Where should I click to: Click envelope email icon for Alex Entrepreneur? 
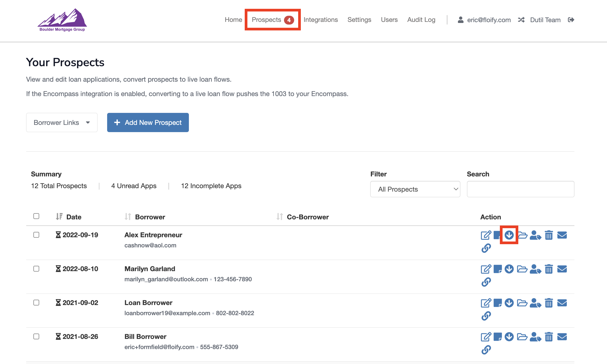coord(562,235)
